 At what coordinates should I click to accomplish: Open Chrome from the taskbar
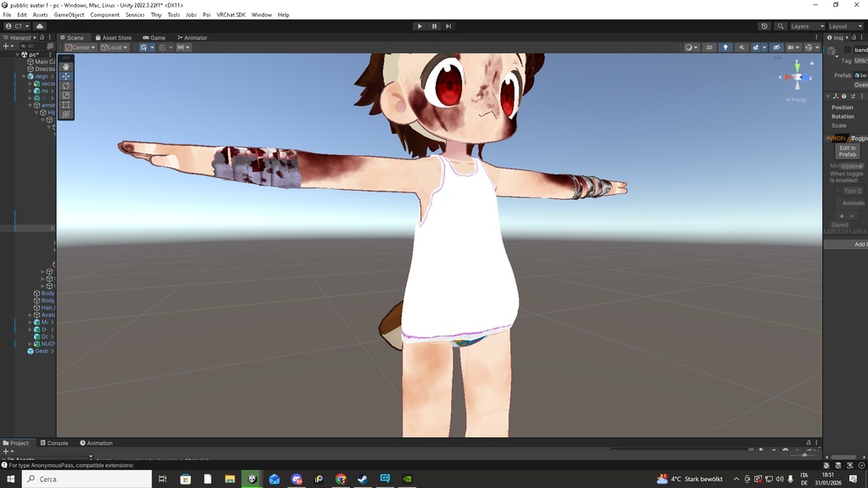[341, 480]
